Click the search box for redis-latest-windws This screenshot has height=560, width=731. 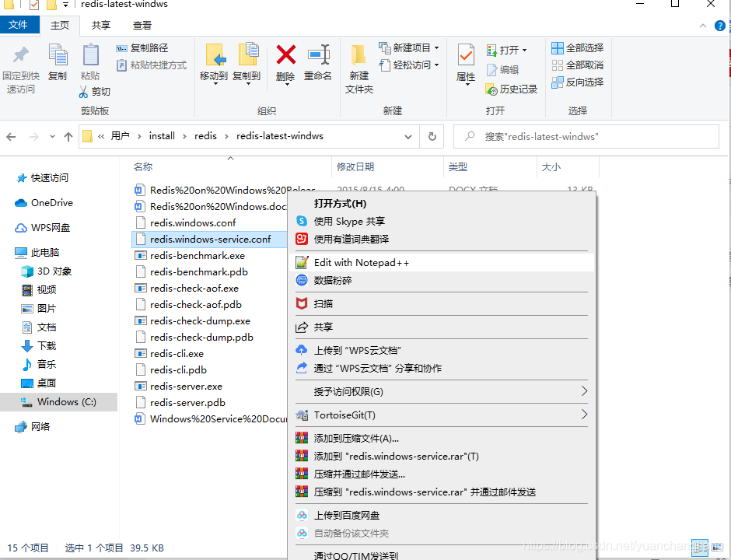click(x=586, y=137)
